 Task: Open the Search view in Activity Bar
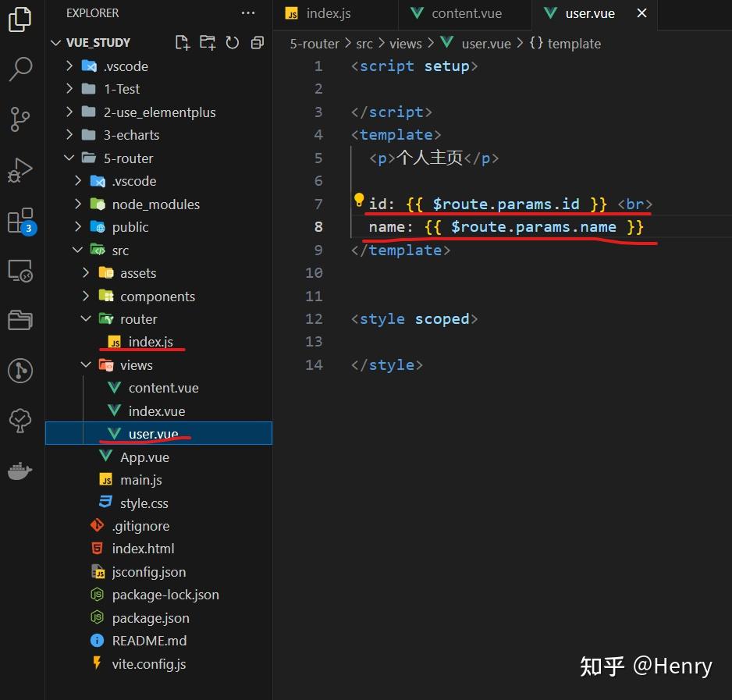pyautogui.click(x=20, y=70)
